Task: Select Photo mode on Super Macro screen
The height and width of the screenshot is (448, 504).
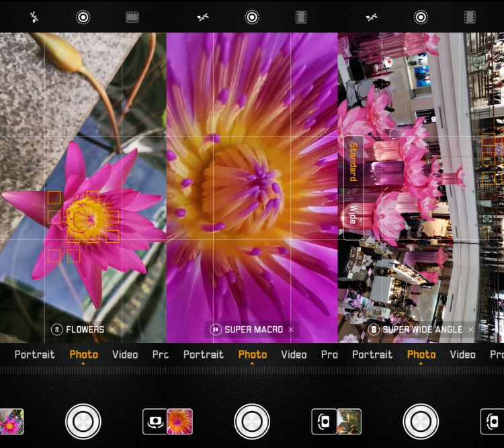Action: click(x=252, y=354)
